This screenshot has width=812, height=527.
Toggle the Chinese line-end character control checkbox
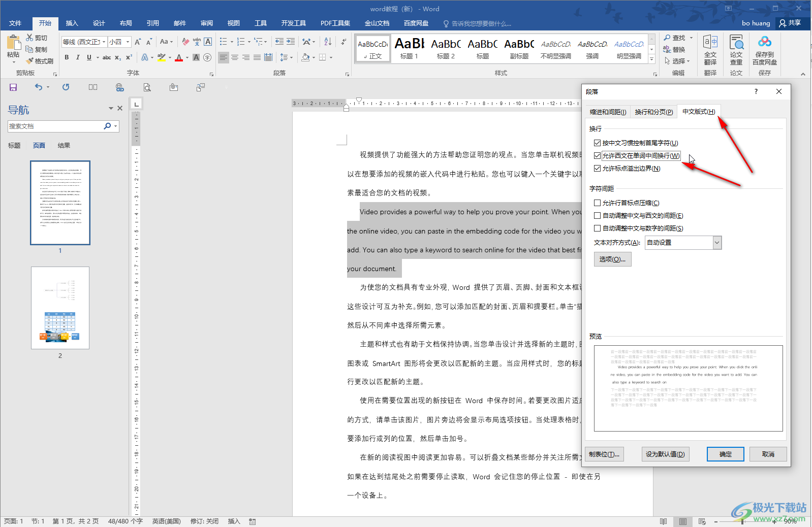pyautogui.click(x=598, y=143)
